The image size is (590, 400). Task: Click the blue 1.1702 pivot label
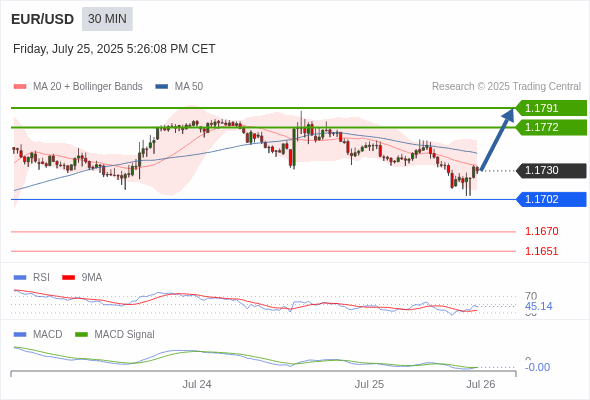[x=551, y=199]
